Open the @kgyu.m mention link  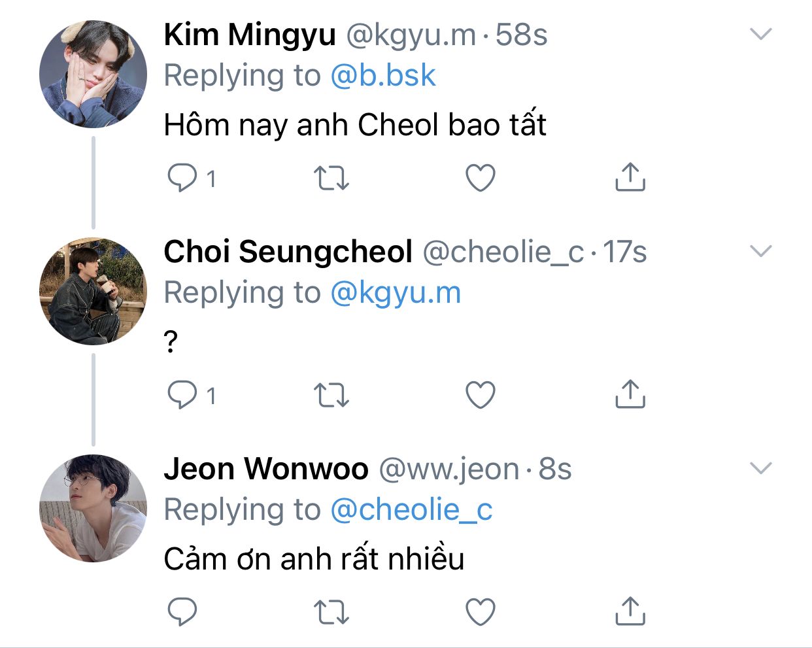coord(396,293)
